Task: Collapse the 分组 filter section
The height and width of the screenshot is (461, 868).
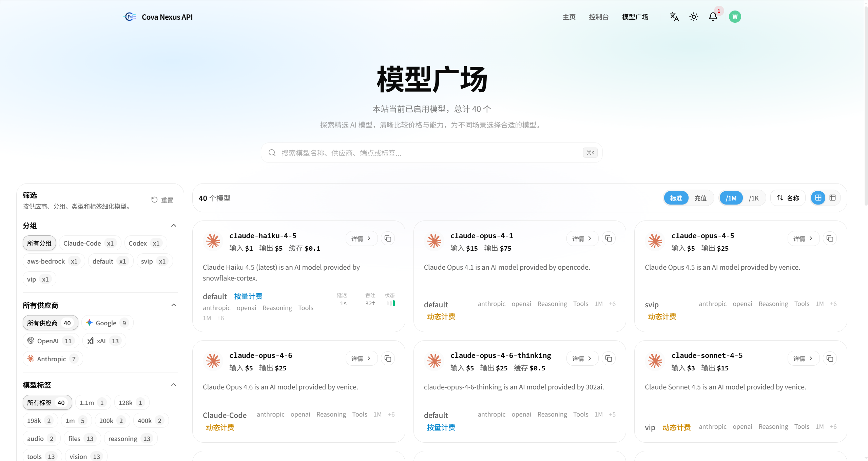Action: [x=174, y=226]
